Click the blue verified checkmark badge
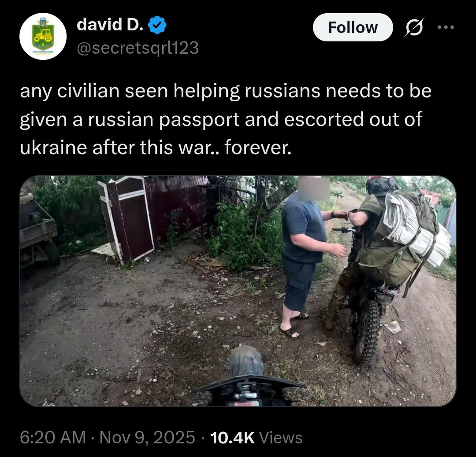 pos(157,25)
